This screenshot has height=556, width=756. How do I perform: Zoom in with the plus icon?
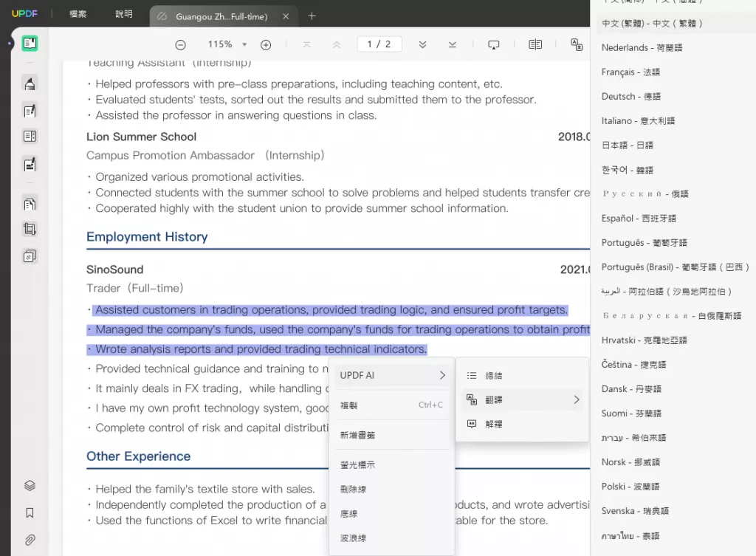coord(266,45)
